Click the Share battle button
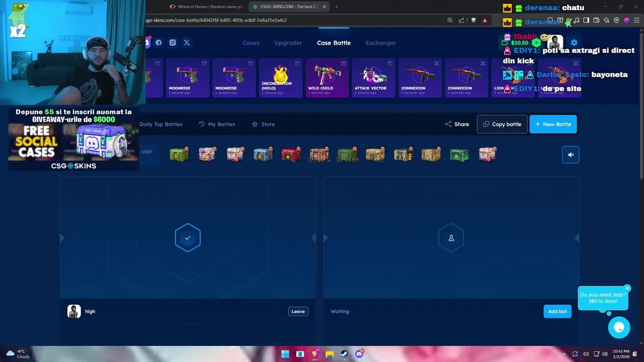Image resolution: width=644 pixels, height=362 pixels. [457, 124]
